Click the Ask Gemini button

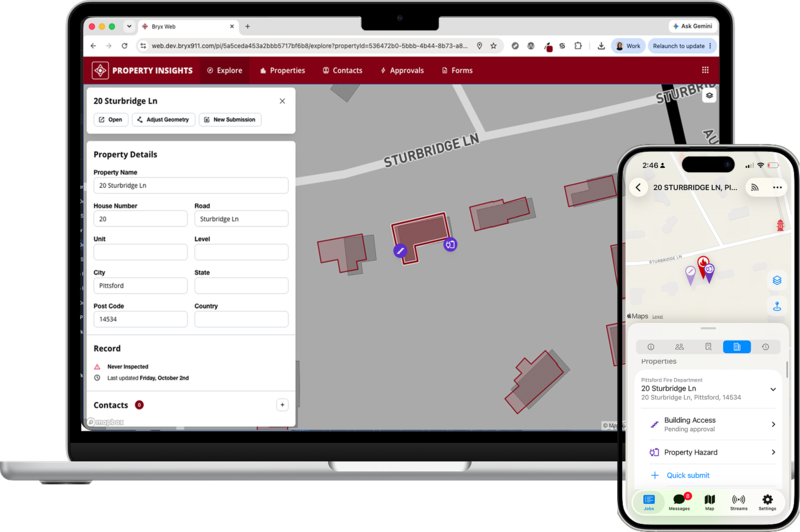pyautogui.click(x=692, y=26)
